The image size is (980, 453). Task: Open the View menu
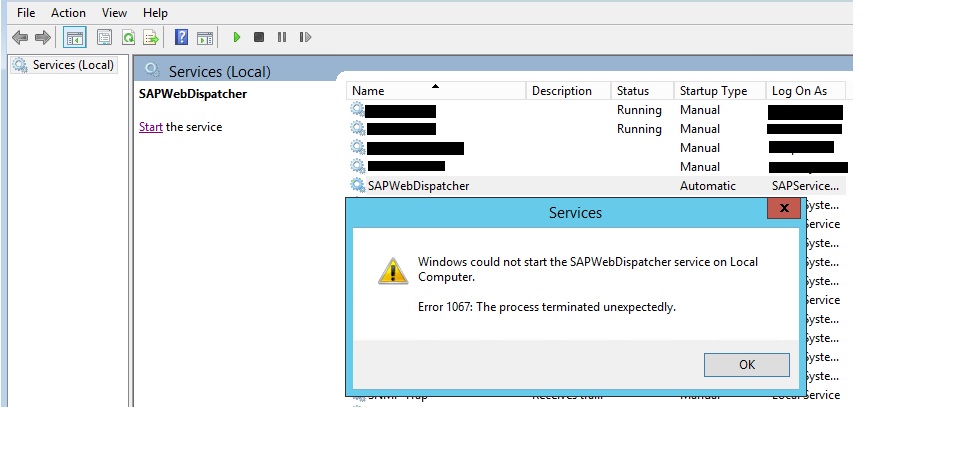coord(114,12)
